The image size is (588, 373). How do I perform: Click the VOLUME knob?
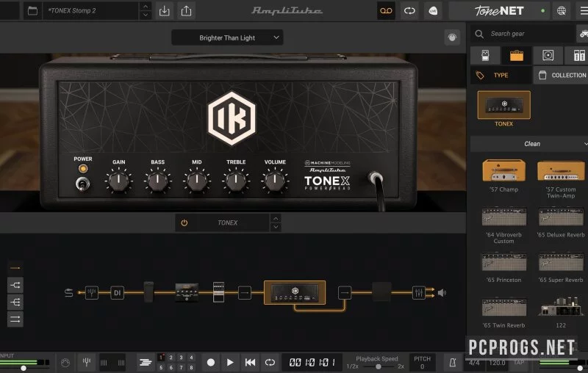(x=275, y=180)
